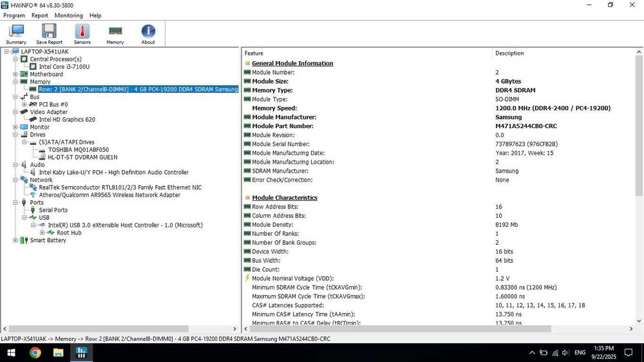Viewport: 644px width, 362px height.
Task: Click the M471A5244CB0-CRC part number value
Action: (x=526, y=126)
